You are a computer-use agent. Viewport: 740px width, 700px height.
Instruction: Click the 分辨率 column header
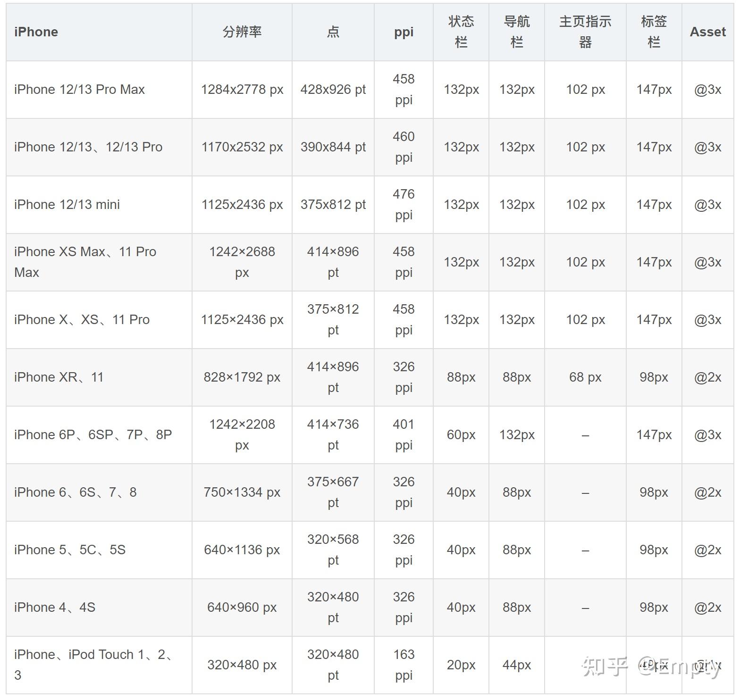[242, 32]
